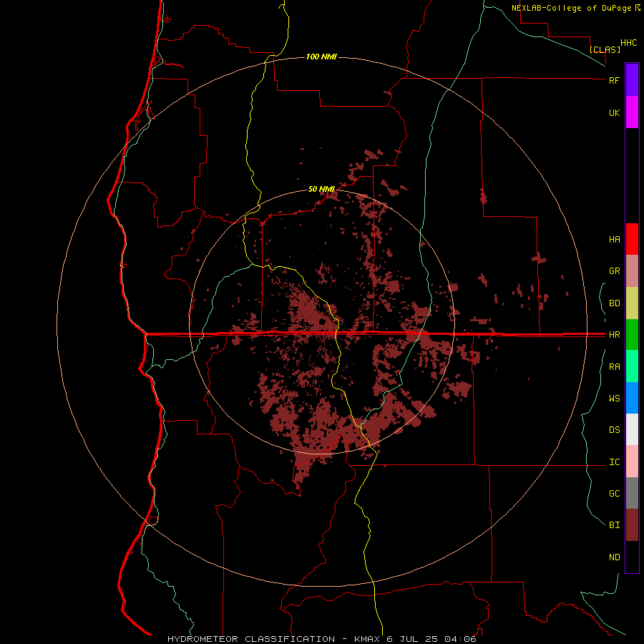Click the RA legend label
The height and width of the screenshot is (644, 644).
tap(614, 367)
